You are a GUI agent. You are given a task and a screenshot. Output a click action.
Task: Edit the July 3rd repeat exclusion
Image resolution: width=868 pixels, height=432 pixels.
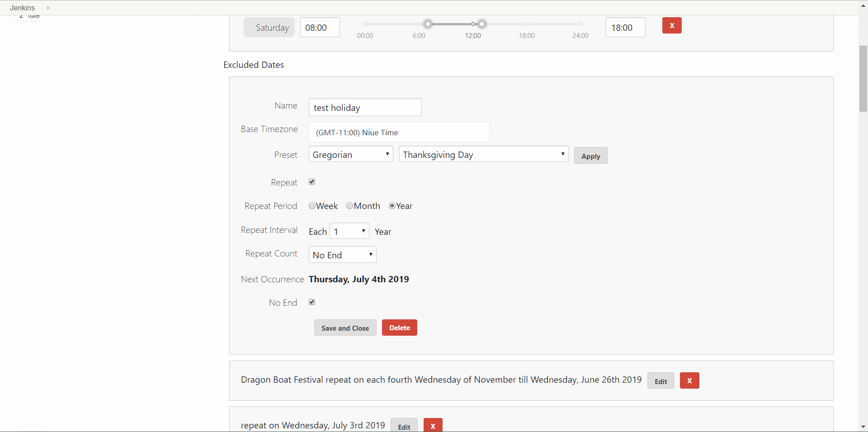pyautogui.click(x=404, y=426)
